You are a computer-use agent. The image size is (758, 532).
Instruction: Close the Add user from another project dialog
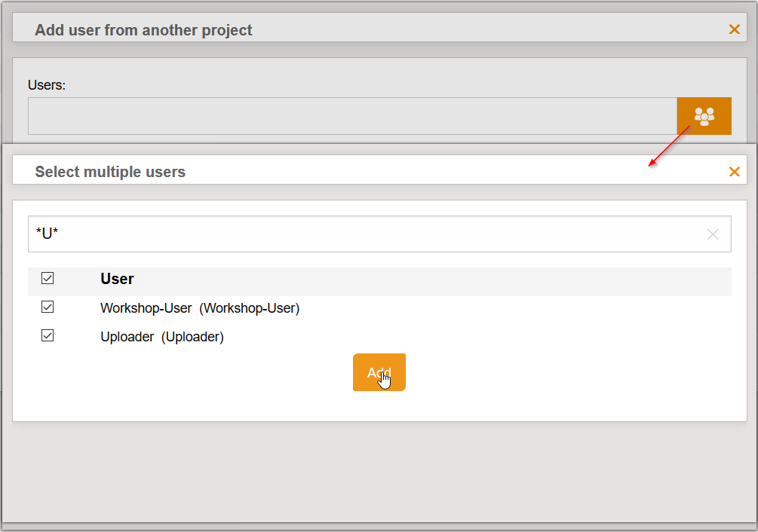coord(733,29)
